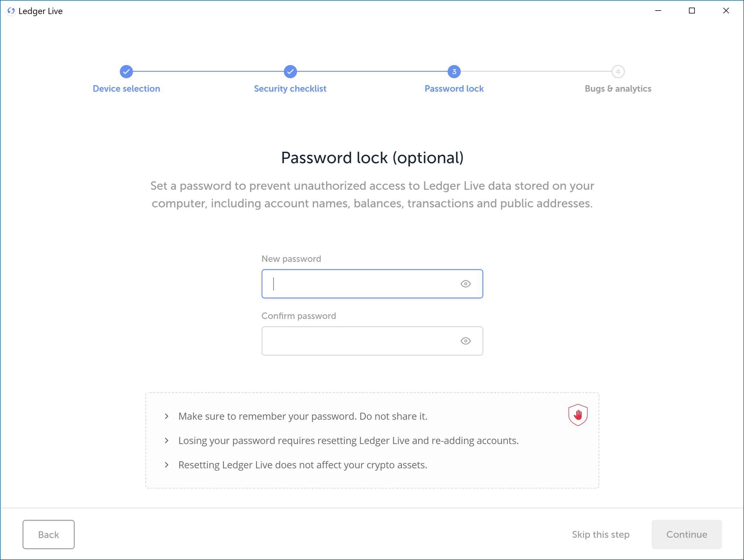
Task: Click Skip this step link
Action: coord(600,535)
